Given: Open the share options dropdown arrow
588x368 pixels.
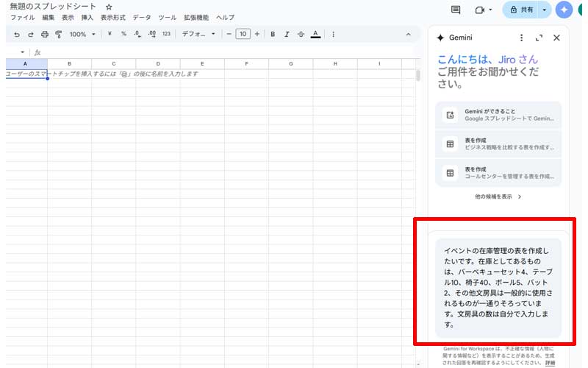Looking at the screenshot, I should coord(544,10).
